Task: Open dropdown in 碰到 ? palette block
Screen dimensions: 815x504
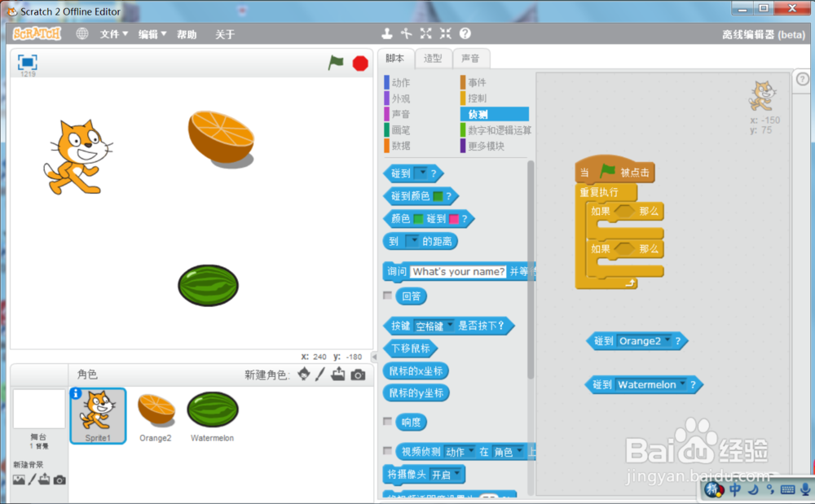Action: [421, 173]
